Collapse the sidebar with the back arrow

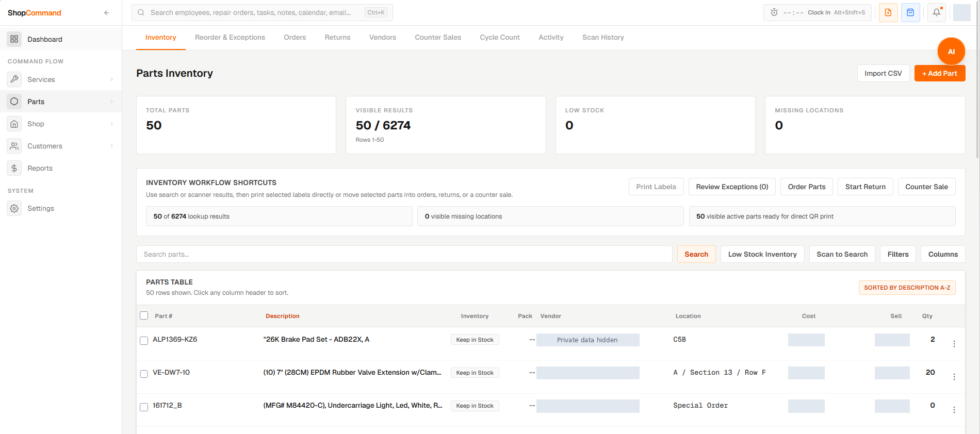106,13
